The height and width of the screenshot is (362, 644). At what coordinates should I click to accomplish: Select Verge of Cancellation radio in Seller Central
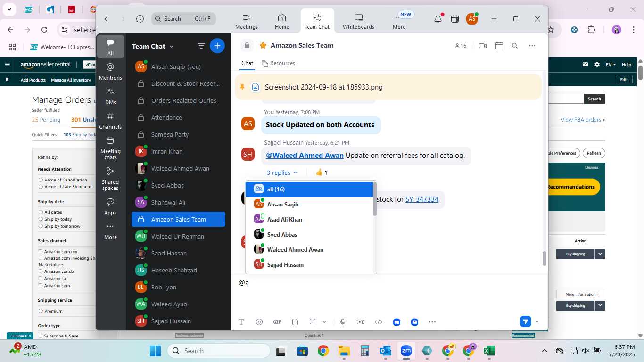click(x=41, y=180)
